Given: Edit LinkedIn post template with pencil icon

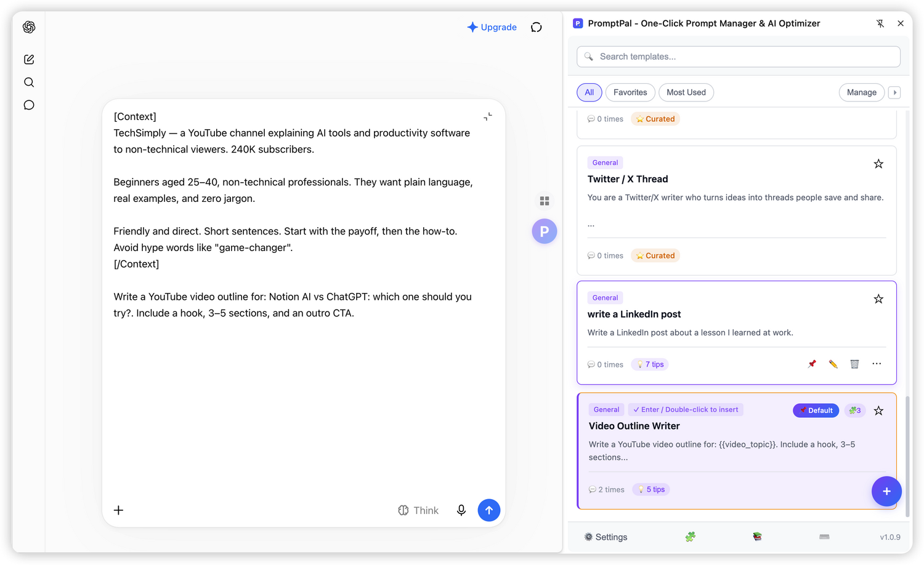Looking at the screenshot, I should click(833, 364).
